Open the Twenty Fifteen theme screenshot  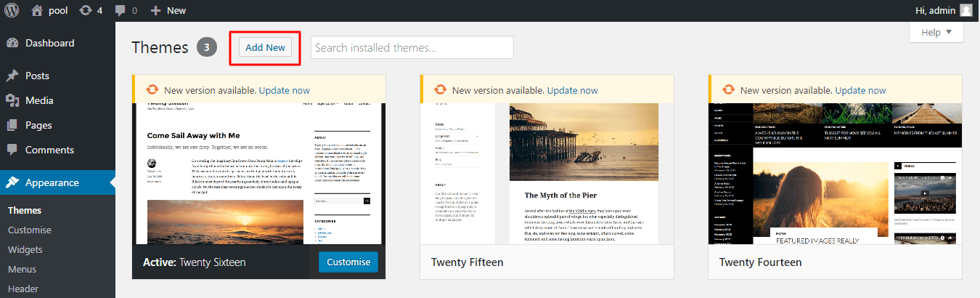547,173
